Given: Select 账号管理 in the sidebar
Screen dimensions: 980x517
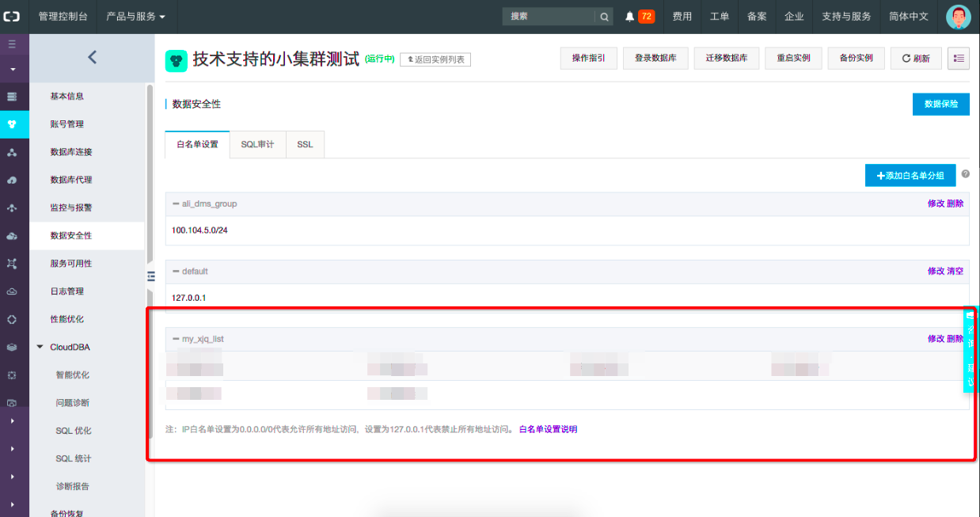Looking at the screenshot, I should click(67, 124).
